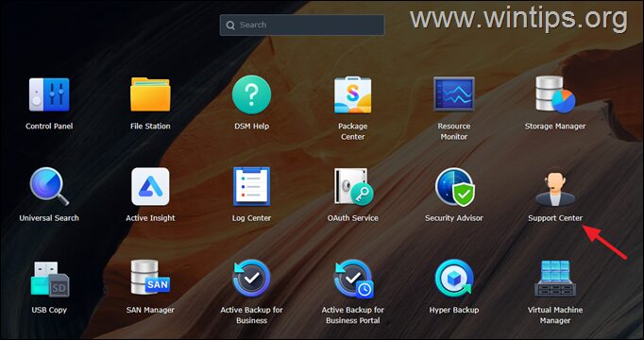Open OAuth Service safe icon
The image size is (644, 340).
(353, 186)
